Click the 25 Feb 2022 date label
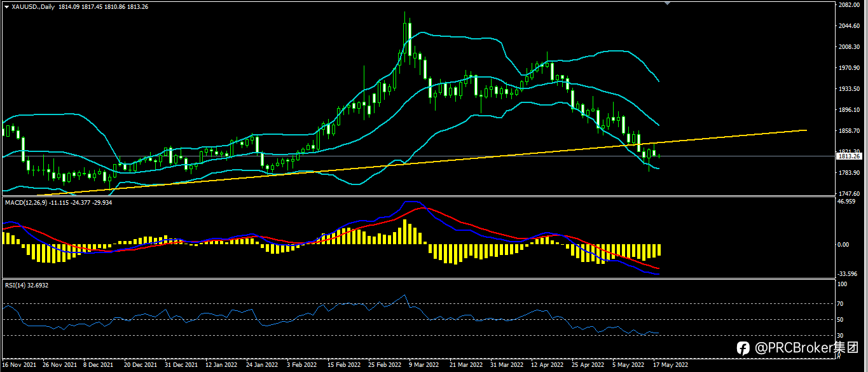Viewport: 868px width, 372px height. [x=384, y=366]
